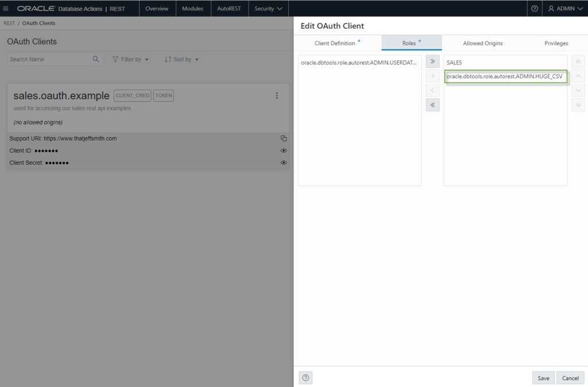
Task: Open the Filter by dropdown
Action: 131,59
